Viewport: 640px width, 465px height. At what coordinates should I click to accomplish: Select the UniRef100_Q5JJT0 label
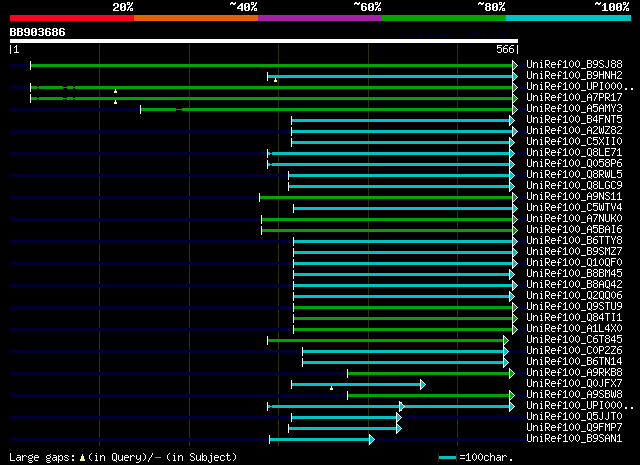[574, 417]
